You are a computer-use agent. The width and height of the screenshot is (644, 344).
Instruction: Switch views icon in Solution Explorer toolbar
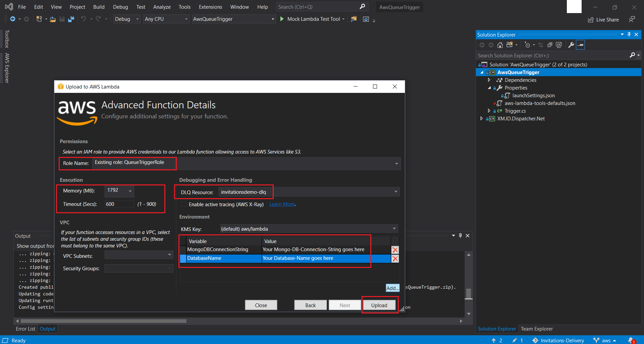[x=510, y=45]
